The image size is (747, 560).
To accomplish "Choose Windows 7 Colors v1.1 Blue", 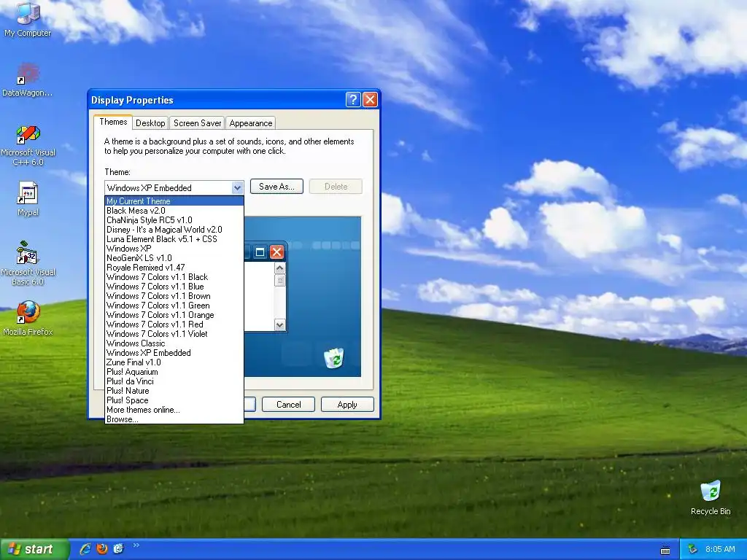I will pos(174,286).
